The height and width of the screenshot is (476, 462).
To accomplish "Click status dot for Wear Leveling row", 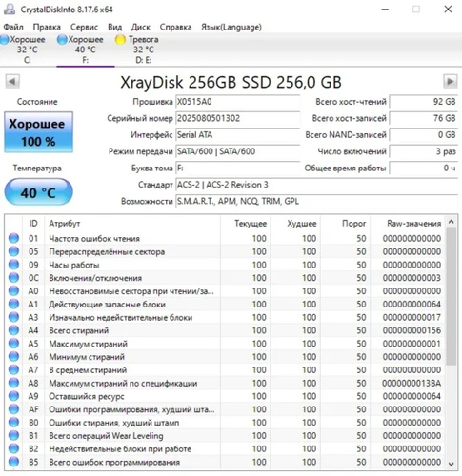I will [x=13, y=436].
